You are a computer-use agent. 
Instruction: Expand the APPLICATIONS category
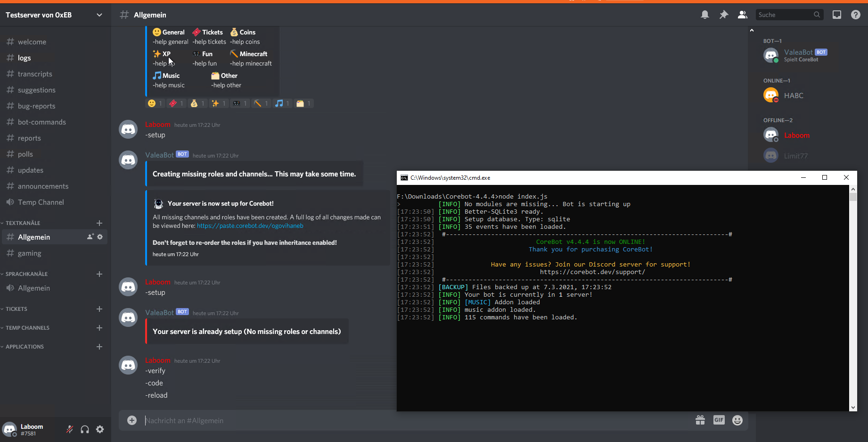point(25,347)
